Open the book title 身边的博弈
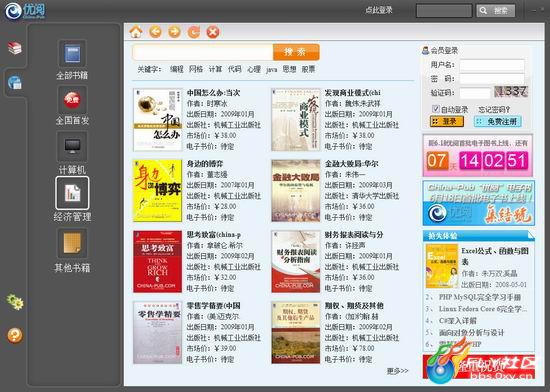Screen dimensions: 550x392 click(204, 164)
